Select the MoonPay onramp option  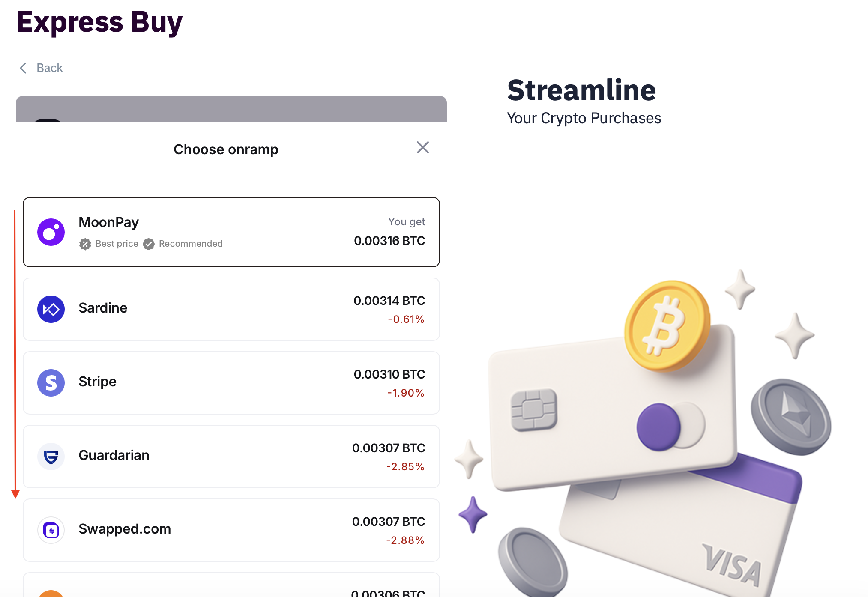point(231,232)
